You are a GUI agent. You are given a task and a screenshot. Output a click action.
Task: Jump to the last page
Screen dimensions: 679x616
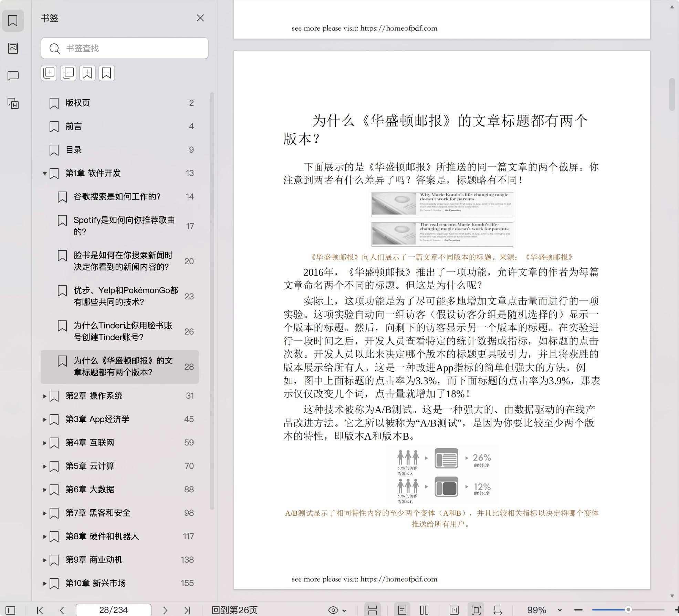[187, 610]
